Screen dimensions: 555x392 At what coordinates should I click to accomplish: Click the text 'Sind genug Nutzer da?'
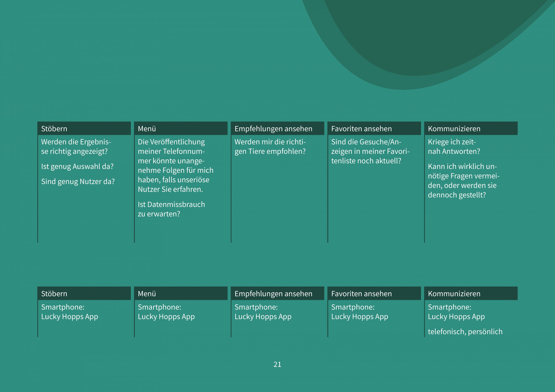pos(78,181)
